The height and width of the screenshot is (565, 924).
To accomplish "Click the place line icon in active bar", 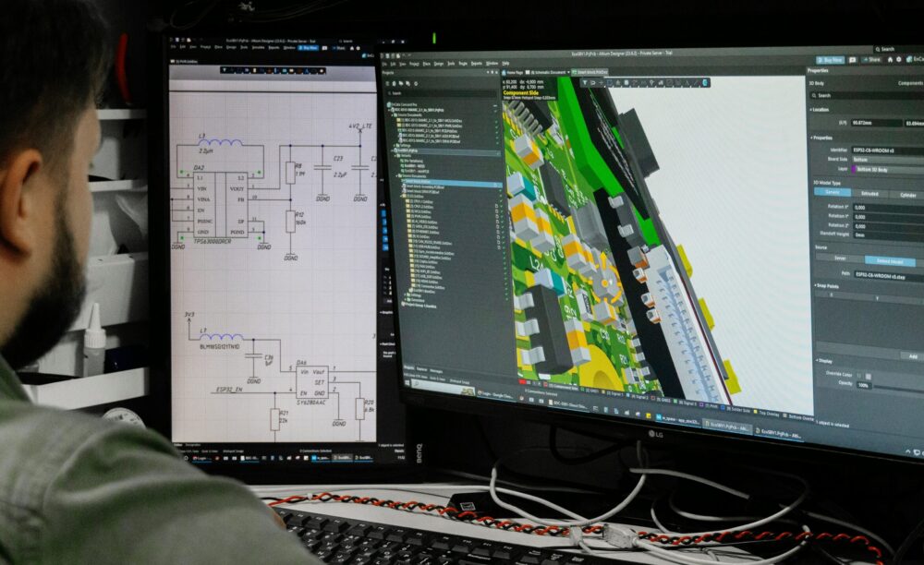I will (x=696, y=83).
